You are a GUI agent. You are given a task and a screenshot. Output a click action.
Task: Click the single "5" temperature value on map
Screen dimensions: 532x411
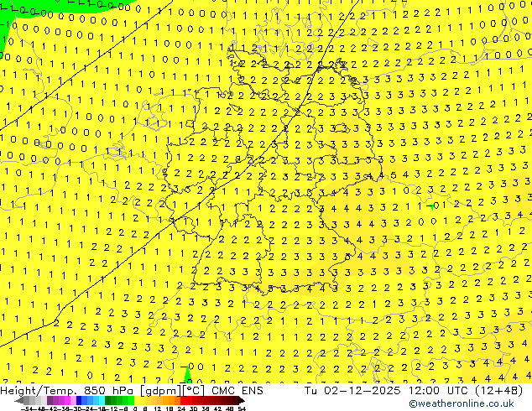click(x=394, y=175)
